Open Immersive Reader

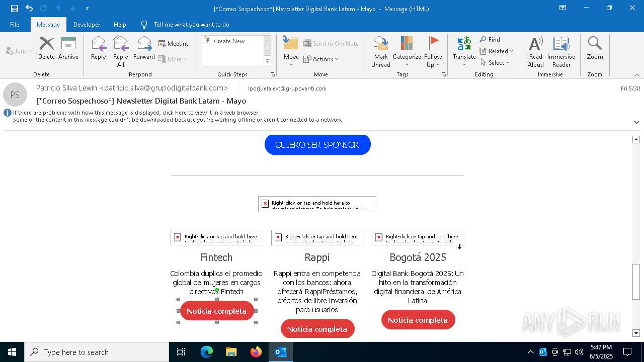tap(561, 51)
